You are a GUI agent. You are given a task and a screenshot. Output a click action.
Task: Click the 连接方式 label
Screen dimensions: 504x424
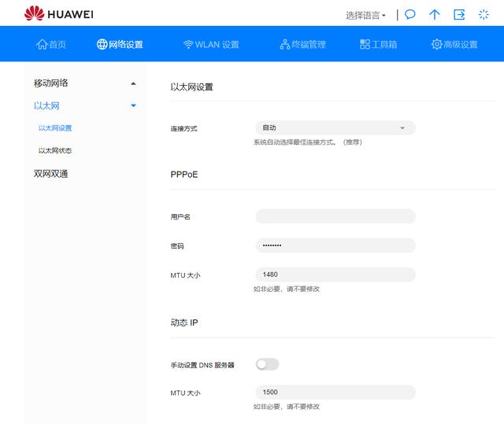tap(183, 129)
